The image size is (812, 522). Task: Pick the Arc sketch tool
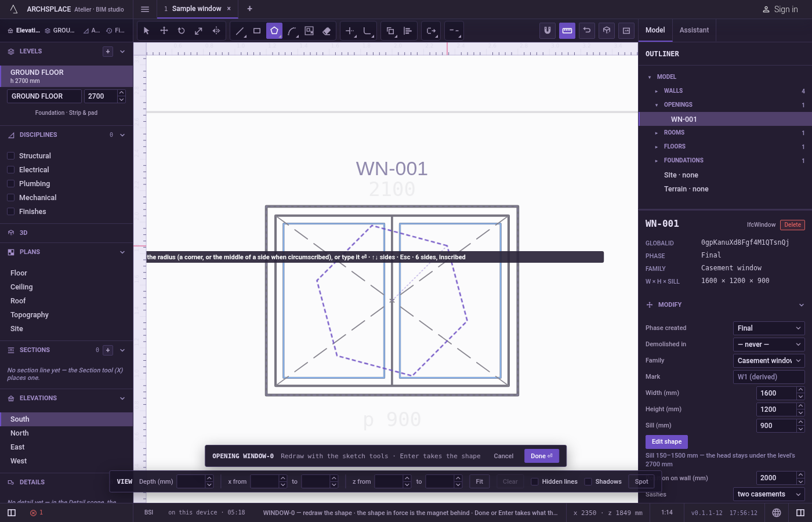292,31
